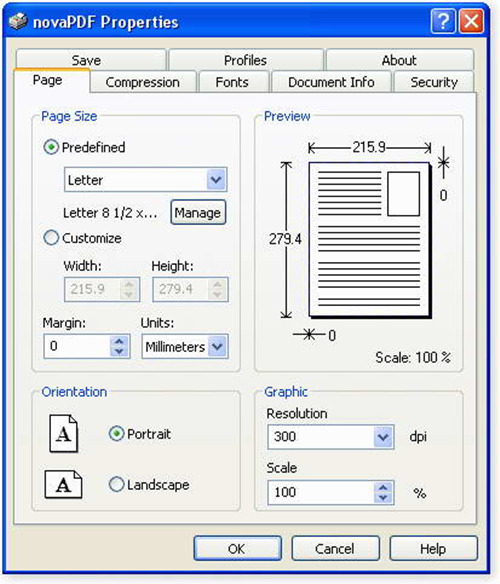The width and height of the screenshot is (500, 584).
Task: Open the Millimeters units dropdown
Action: tap(217, 346)
